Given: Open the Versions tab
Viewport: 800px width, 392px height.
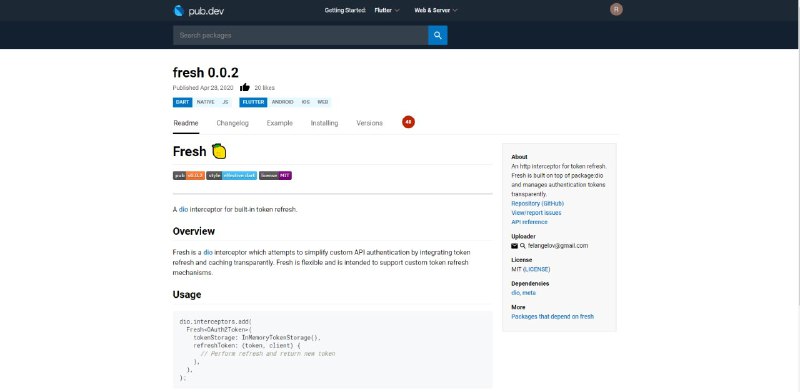Looking at the screenshot, I should click(x=369, y=123).
